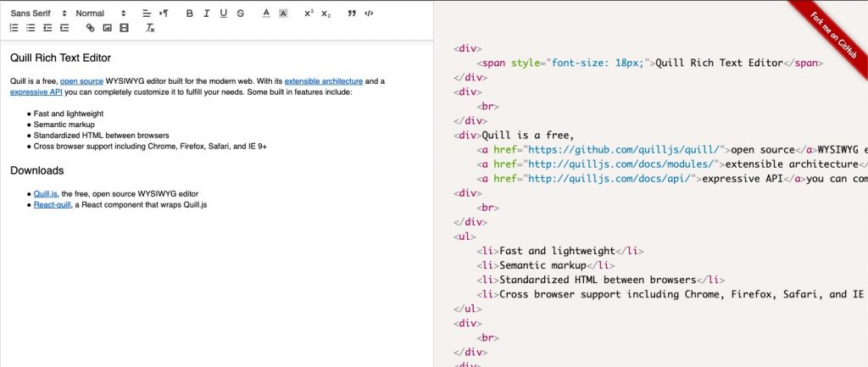This screenshot has width=868, height=367.
Task: Click the closing ul tag in code
Action: pos(467,309)
